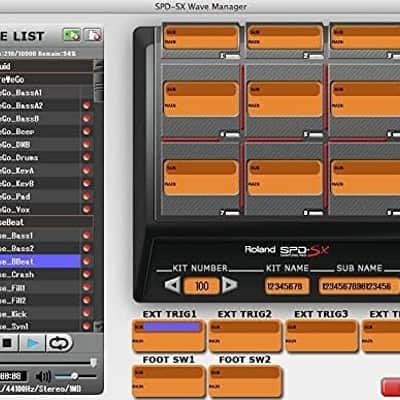
Task: Select the wave row ending in Kick
Action: pyautogui.click(x=40, y=313)
